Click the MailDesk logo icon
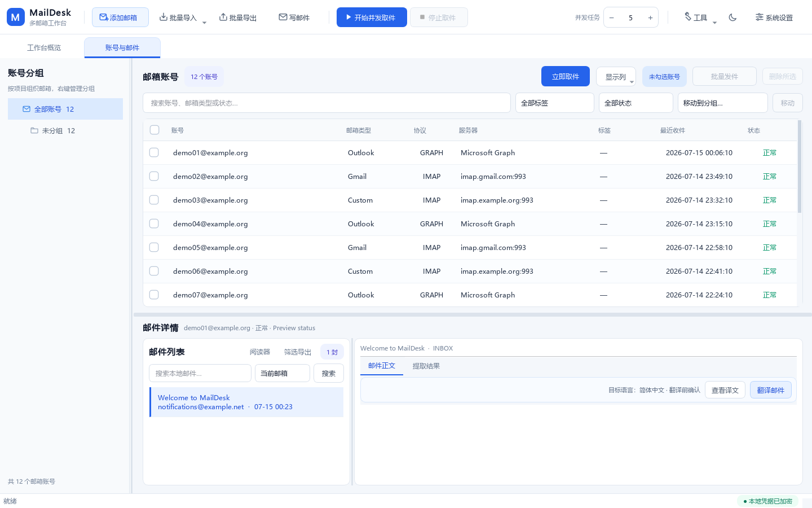The image size is (812, 508). pyautogui.click(x=16, y=17)
